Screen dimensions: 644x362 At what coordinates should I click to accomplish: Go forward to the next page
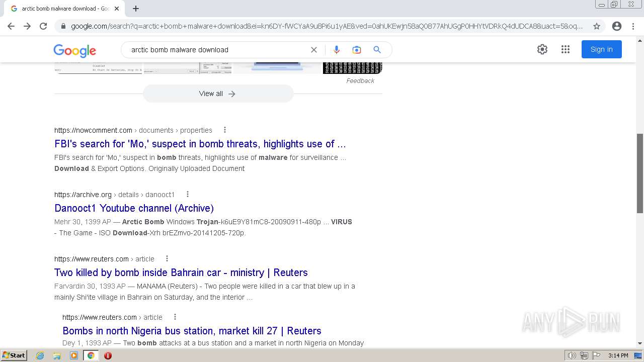[27, 26]
